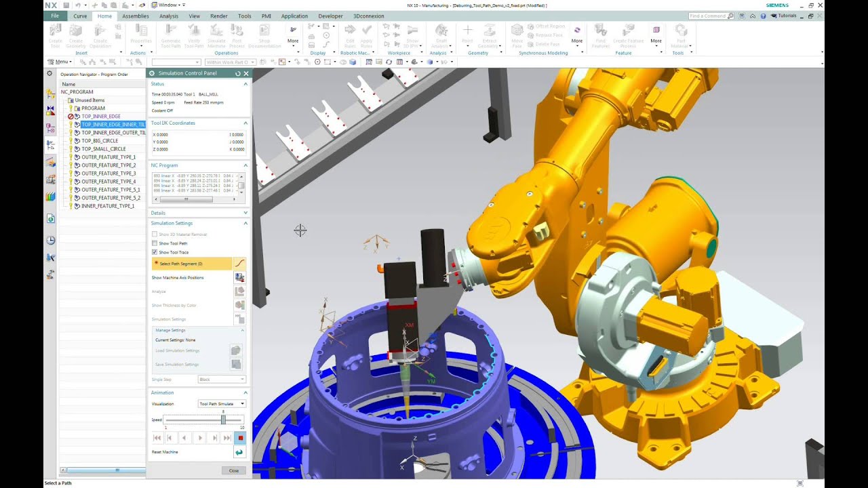Skip simulation to the end
The height and width of the screenshot is (488, 868).
228,439
